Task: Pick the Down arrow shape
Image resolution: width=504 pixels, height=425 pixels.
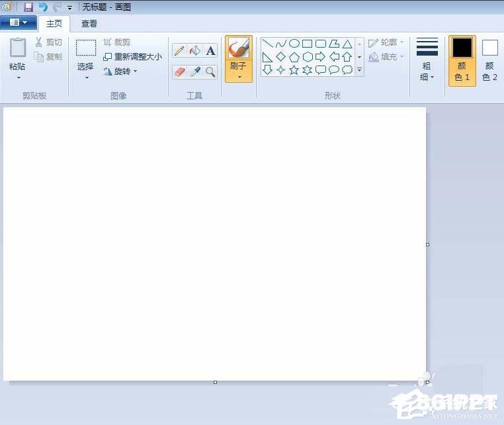Action: tap(267, 70)
